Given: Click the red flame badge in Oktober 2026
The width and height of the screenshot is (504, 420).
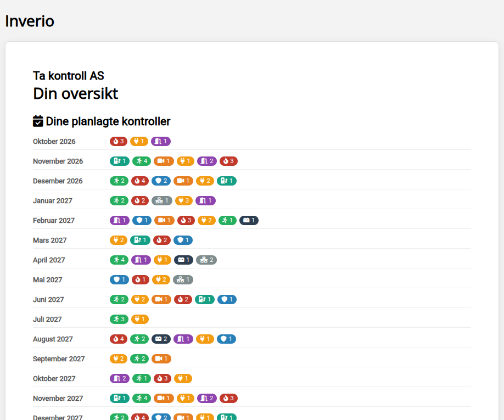Looking at the screenshot, I should pyautogui.click(x=119, y=142).
